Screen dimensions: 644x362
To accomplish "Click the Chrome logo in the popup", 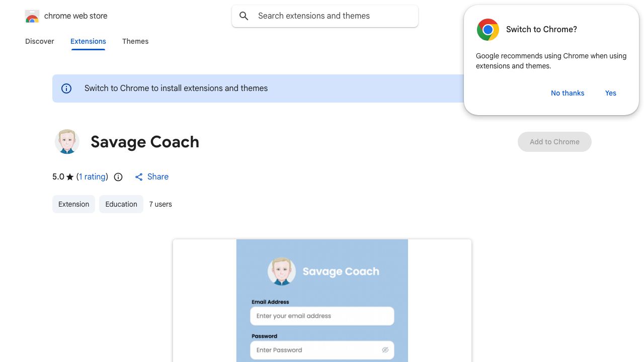I will click(x=488, y=30).
